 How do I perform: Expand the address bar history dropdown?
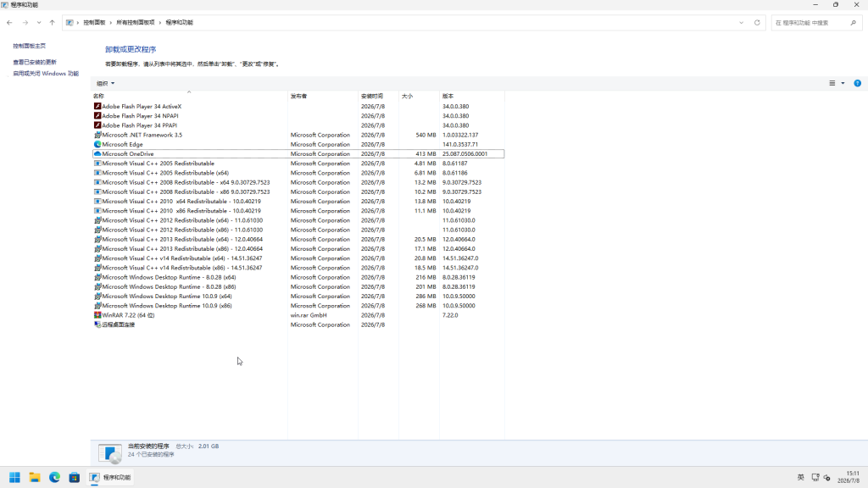[741, 23]
